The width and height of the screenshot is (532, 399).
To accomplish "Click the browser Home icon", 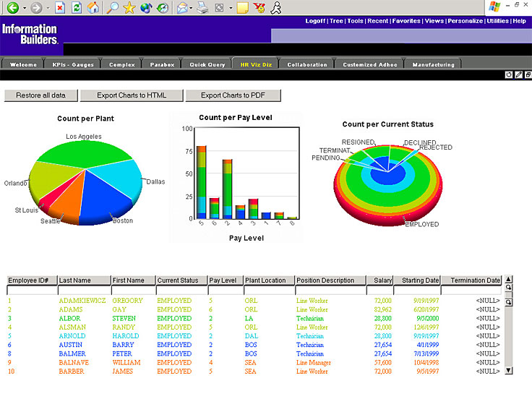I will (93, 8).
